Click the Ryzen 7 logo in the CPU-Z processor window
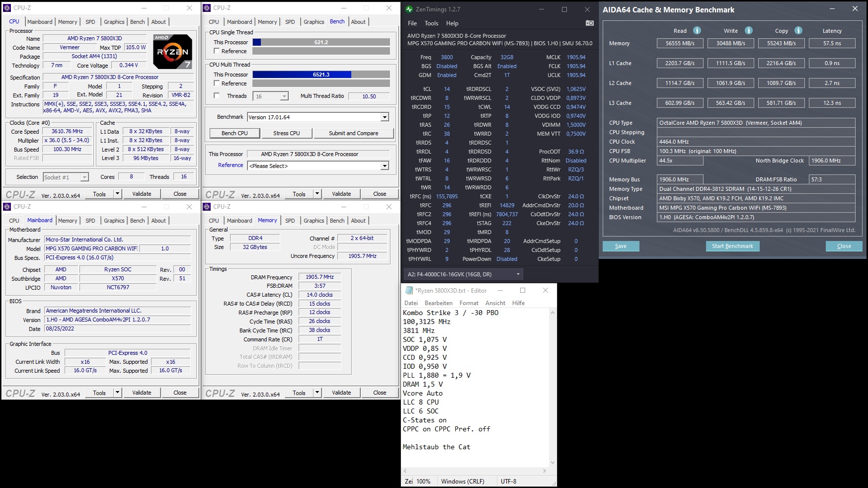The height and width of the screenshot is (488, 868). [x=173, y=51]
